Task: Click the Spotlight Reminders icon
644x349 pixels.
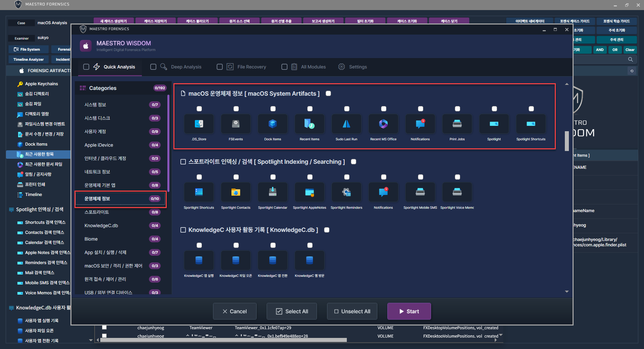Action: click(x=346, y=192)
